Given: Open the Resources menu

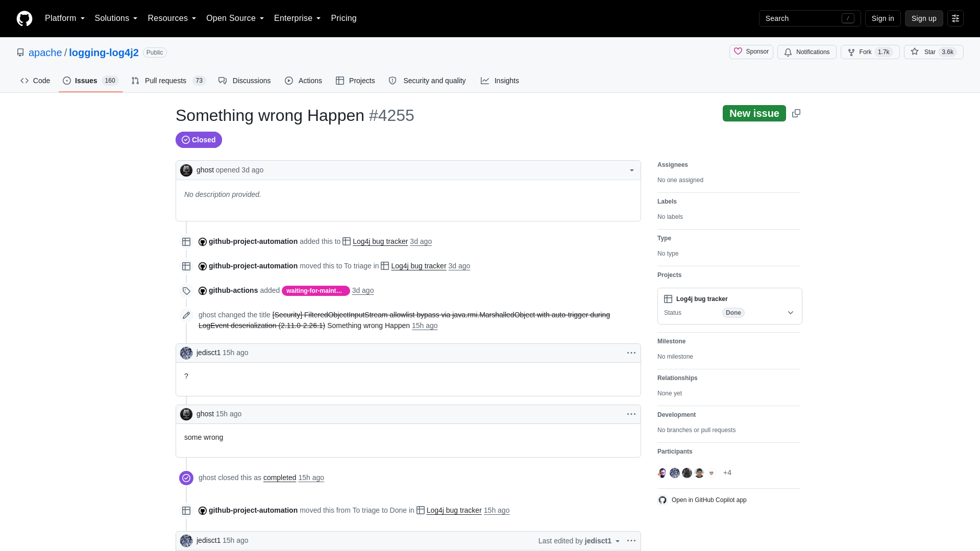Looking at the screenshot, I should pyautogui.click(x=172, y=18).
